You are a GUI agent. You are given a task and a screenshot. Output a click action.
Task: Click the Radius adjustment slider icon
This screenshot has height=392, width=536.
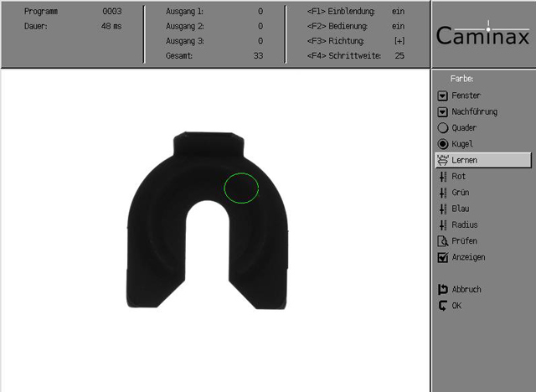(x=443, y=224)
